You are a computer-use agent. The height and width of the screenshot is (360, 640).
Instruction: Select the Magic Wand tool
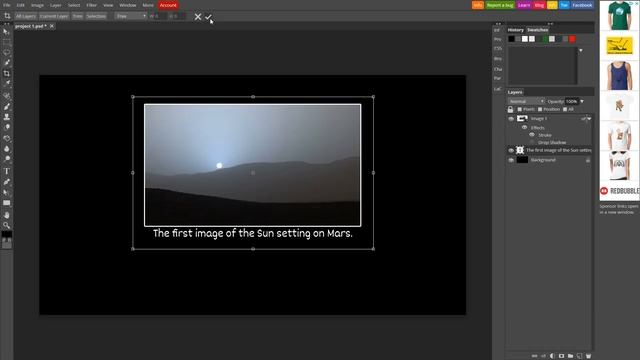tap(7, 63)
